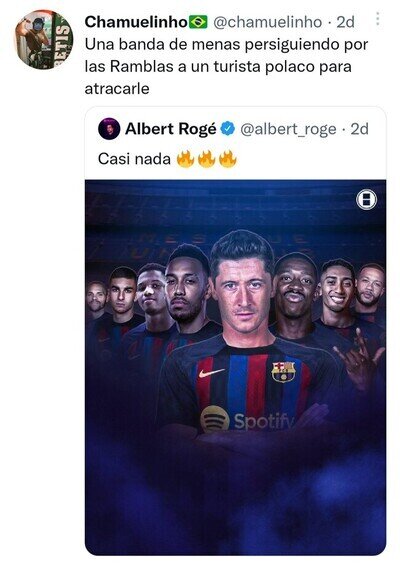Open the tweet text about las Ramblas

(226, 66)
